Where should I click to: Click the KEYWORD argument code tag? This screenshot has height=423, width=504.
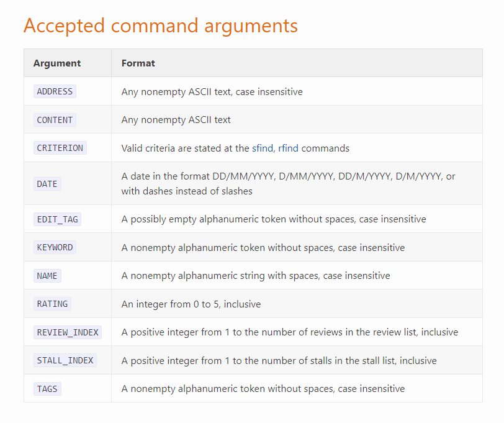click(55, 247)
